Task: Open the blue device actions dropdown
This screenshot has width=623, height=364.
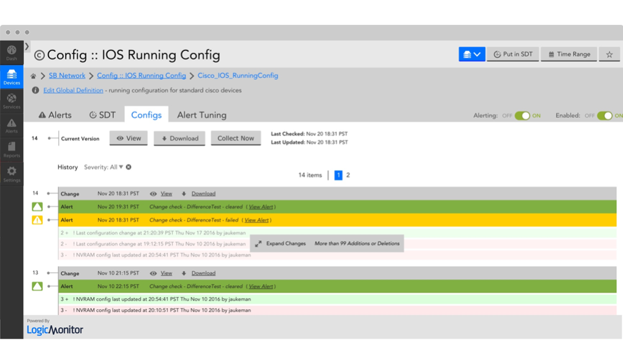Action: pos(472,54)
